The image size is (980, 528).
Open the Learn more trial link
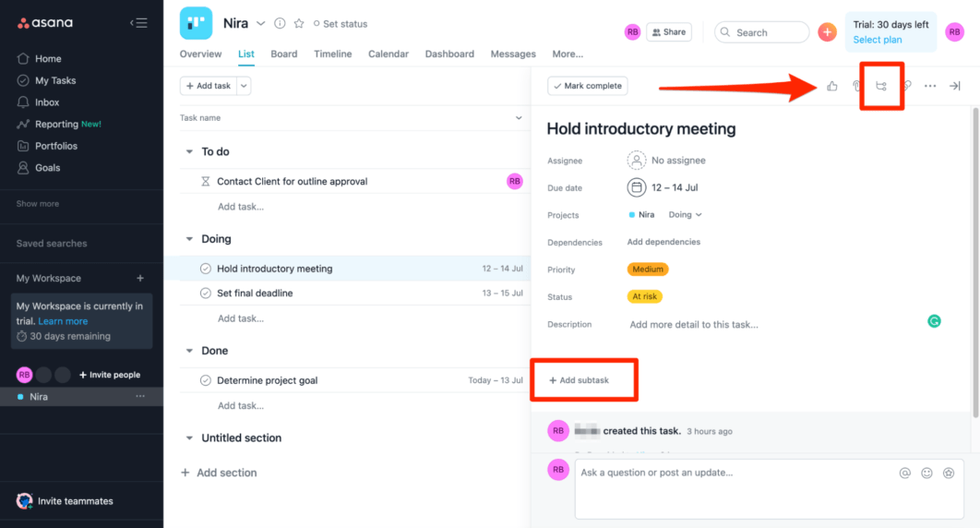click(x=63, y=321)
